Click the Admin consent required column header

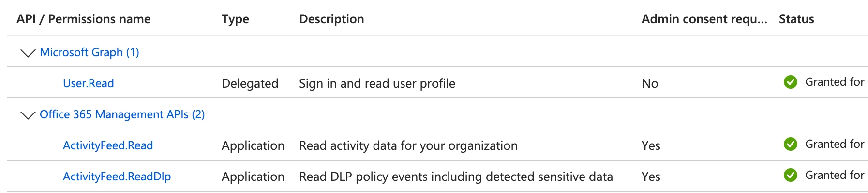704,19
